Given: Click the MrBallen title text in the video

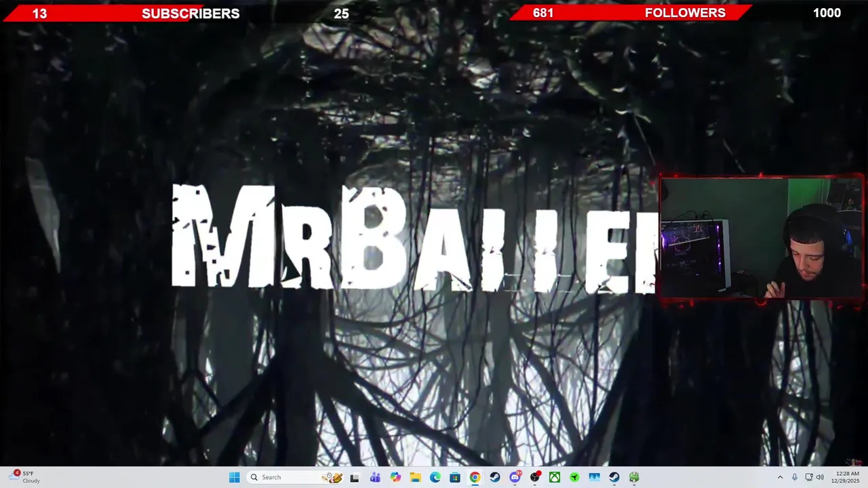Looking at the screenshot, I should click(x=415, y=237).
